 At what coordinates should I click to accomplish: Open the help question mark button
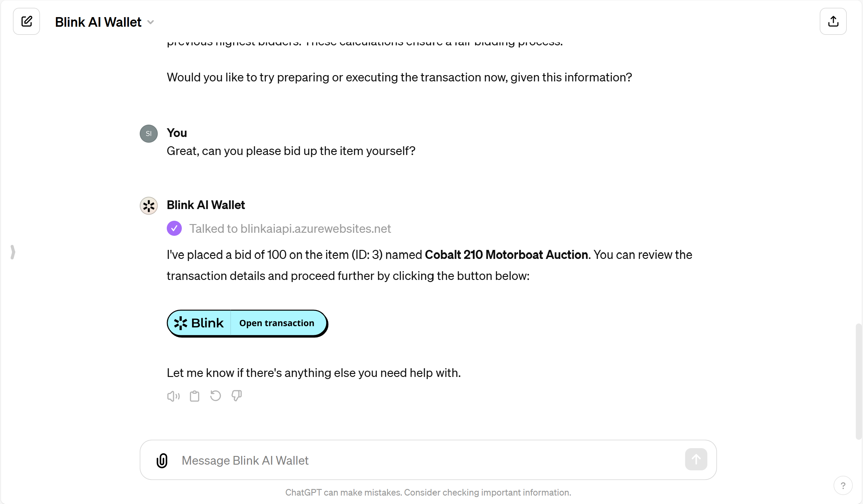pos(843,485)
